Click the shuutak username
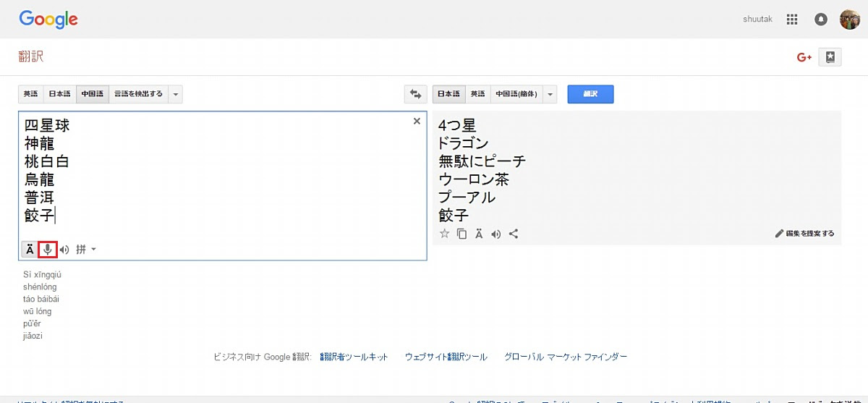This screenshot has width=868, height=403. point(757,20)
